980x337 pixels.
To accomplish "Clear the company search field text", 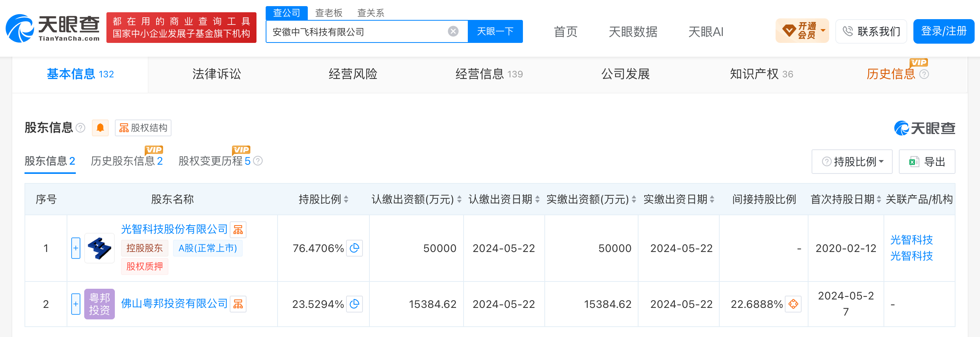I will tap(453, 31).
